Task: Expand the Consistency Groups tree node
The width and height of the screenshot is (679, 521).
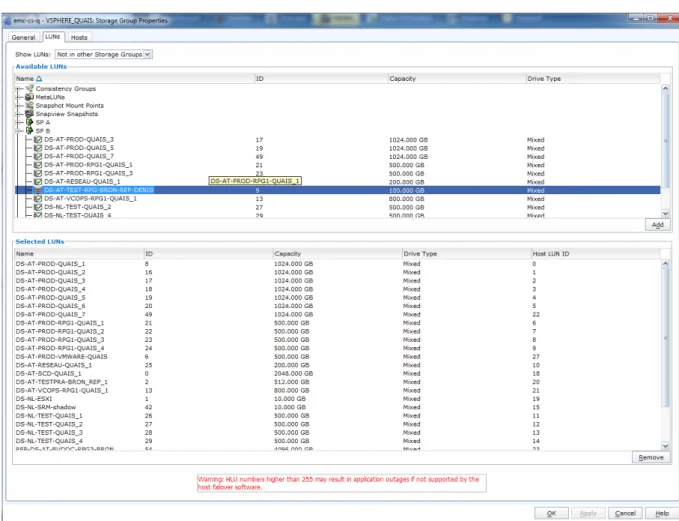Action: pyautogui.click(x=18, y=89)
